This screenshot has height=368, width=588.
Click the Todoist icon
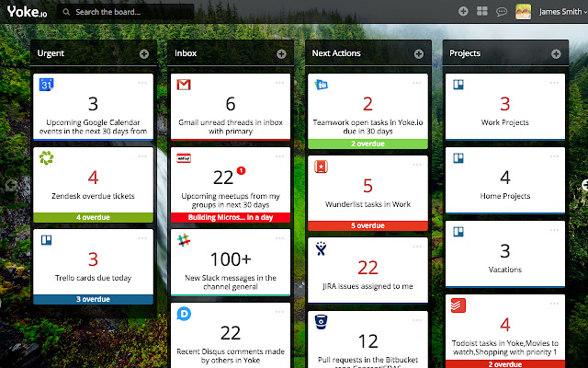coord(458,305)
